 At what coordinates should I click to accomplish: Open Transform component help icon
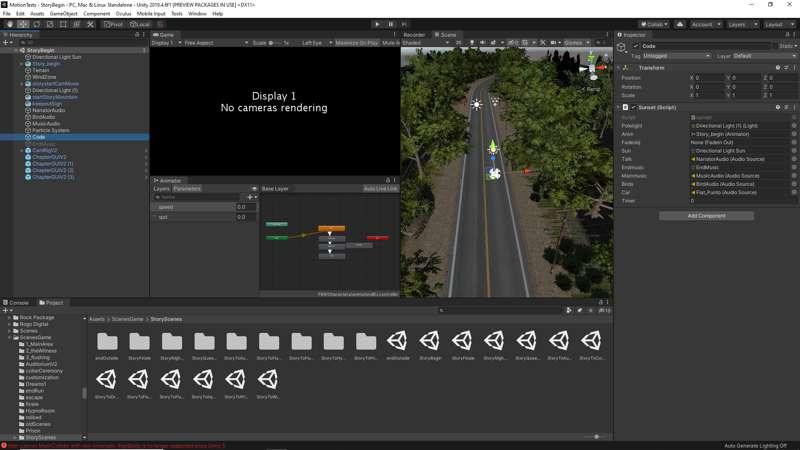pyautogui.click(x=778, y=67)
